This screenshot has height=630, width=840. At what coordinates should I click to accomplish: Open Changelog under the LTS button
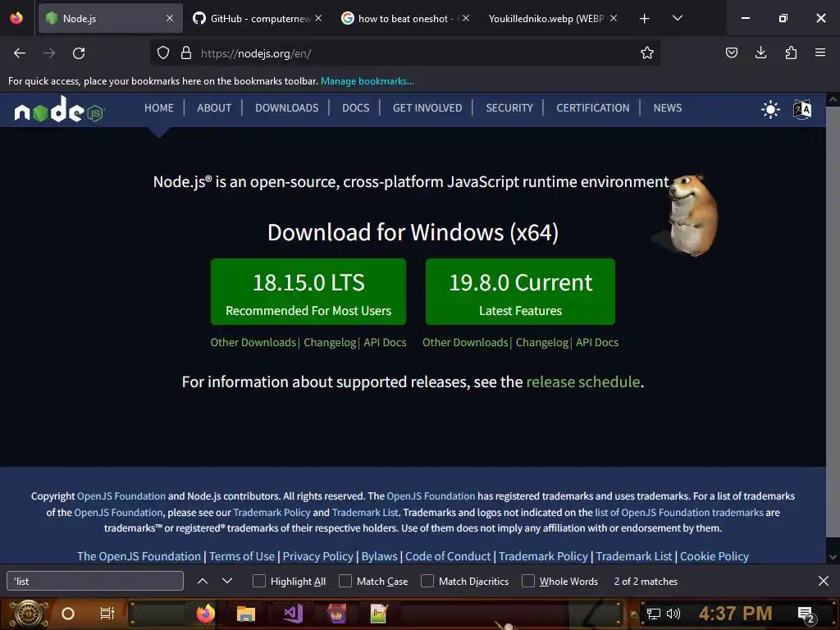click(x=330, y=342)
